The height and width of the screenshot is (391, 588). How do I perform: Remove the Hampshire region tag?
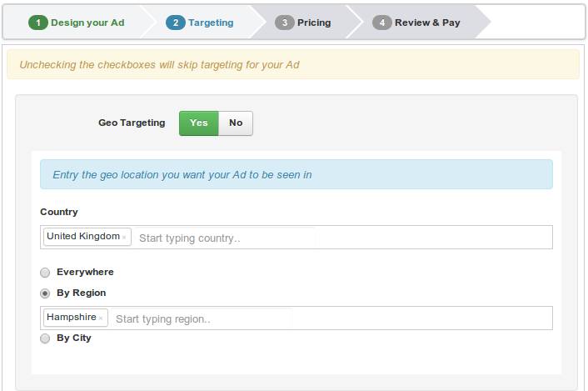pyautogui.click(x=101, y=318)
